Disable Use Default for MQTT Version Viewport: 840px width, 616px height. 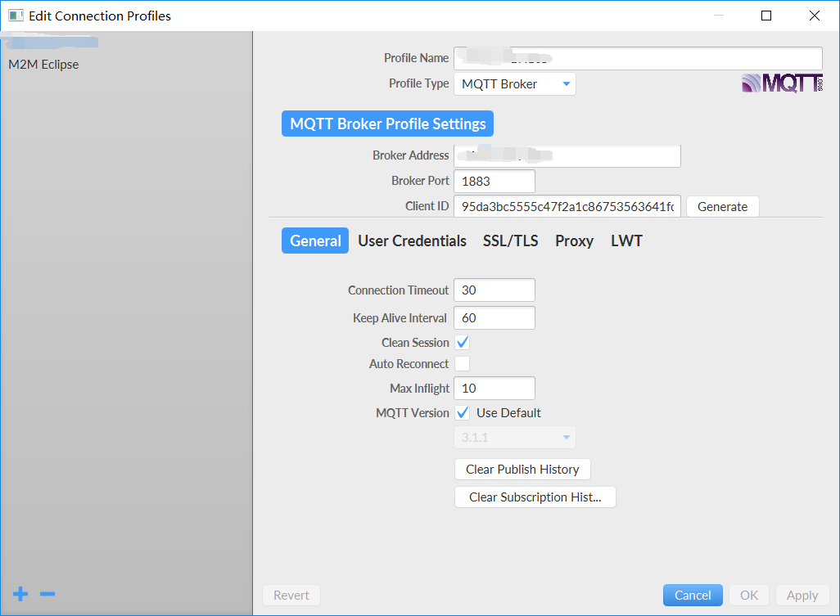click(462, 412)
